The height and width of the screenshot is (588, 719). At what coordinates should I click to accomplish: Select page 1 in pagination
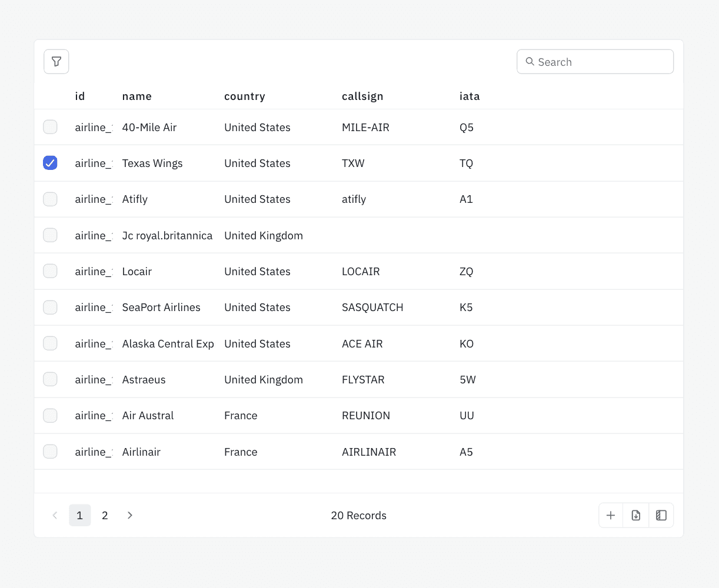80,516
